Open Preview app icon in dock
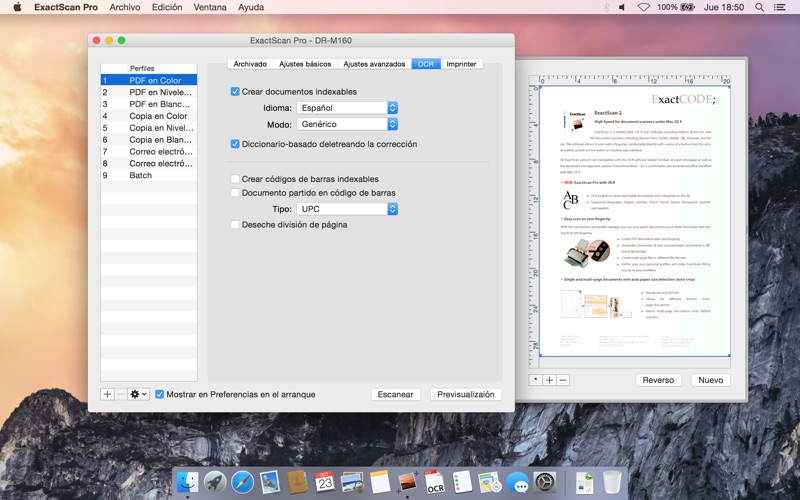The image size is (800, 500). (352, 482)
